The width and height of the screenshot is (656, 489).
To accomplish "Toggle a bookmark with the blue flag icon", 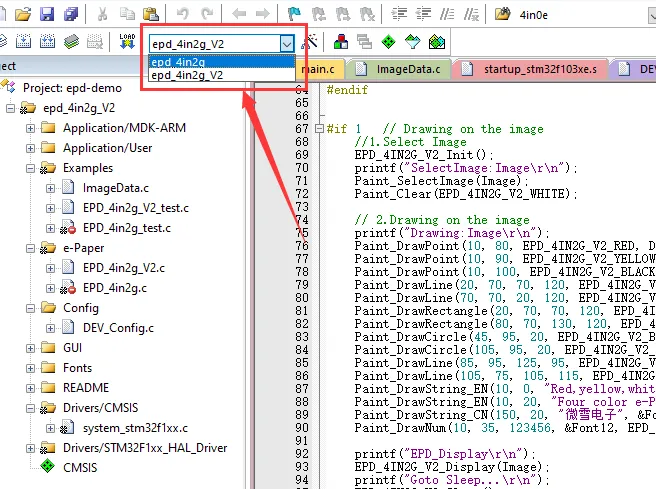I will click(x=294, y=15).
